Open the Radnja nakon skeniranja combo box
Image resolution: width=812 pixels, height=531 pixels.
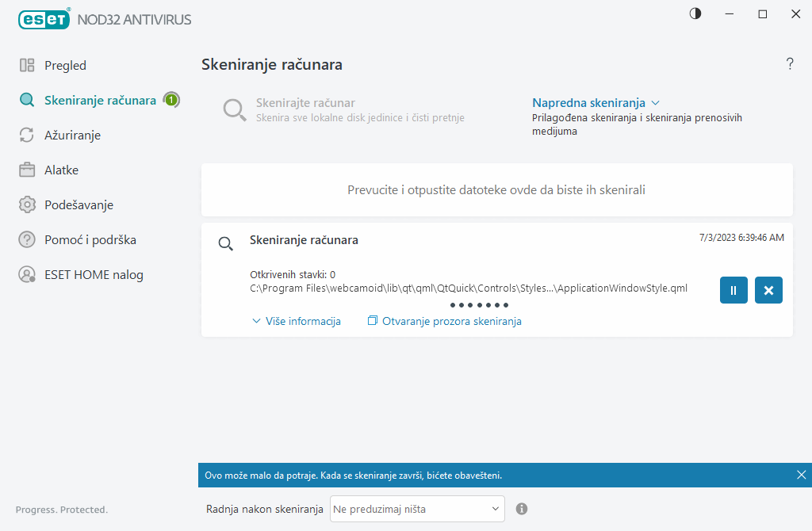point(417,509)
